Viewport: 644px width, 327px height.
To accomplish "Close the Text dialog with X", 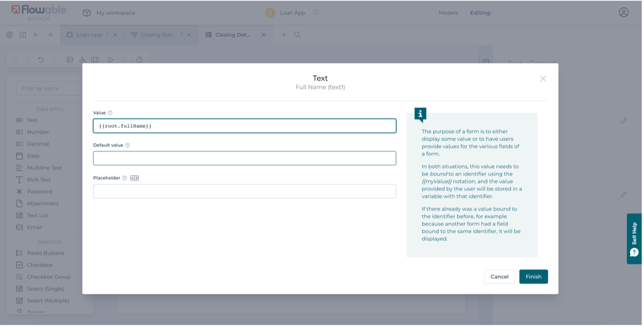I will click(x=543, y=79).
